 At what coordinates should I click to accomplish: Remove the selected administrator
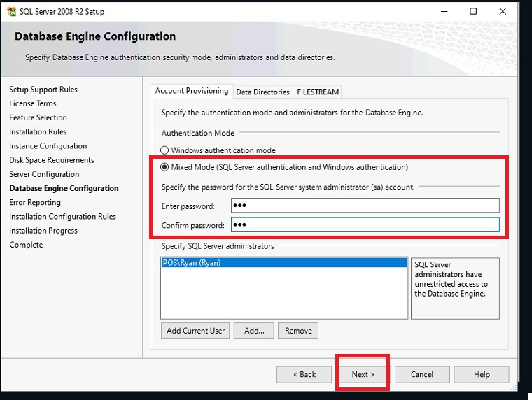pyautogui.click(x=298, y=331)
